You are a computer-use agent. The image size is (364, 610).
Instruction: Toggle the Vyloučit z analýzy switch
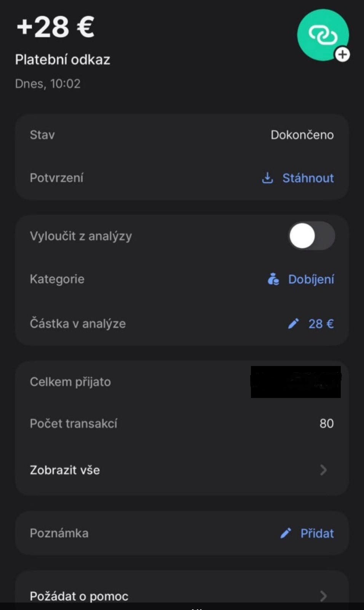click(x=311, y=236)
